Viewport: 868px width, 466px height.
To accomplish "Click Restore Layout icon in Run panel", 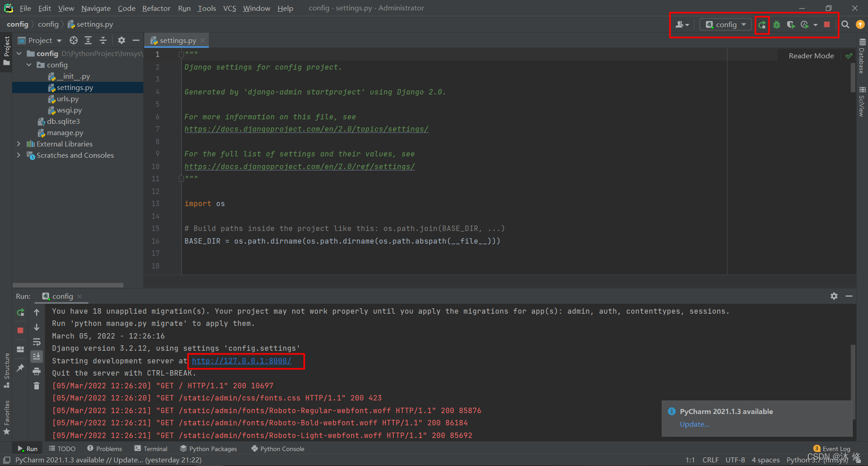I will [x=20, y=349].
